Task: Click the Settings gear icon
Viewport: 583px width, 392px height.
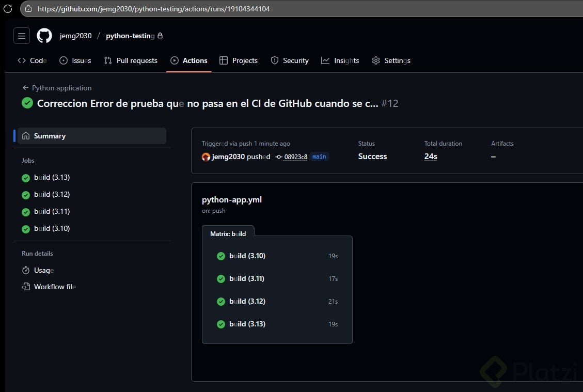Action: pyautogui.click(x=376, y=60)
